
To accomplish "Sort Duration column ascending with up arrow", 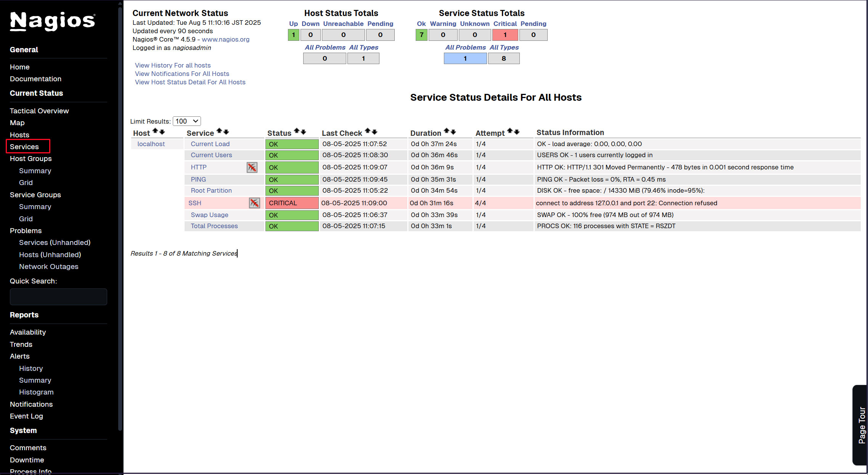I will tap(447, 131).
